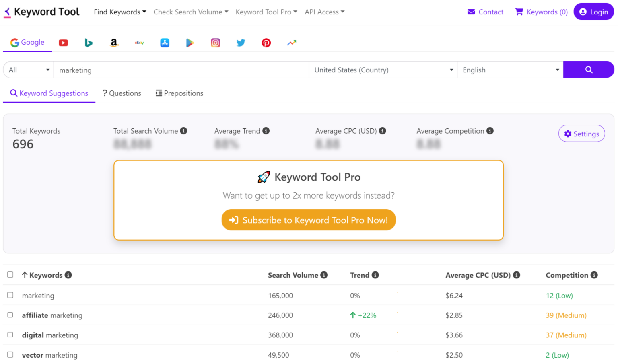
Task: Click the Amazon platform icon
Action: [114, 43]
